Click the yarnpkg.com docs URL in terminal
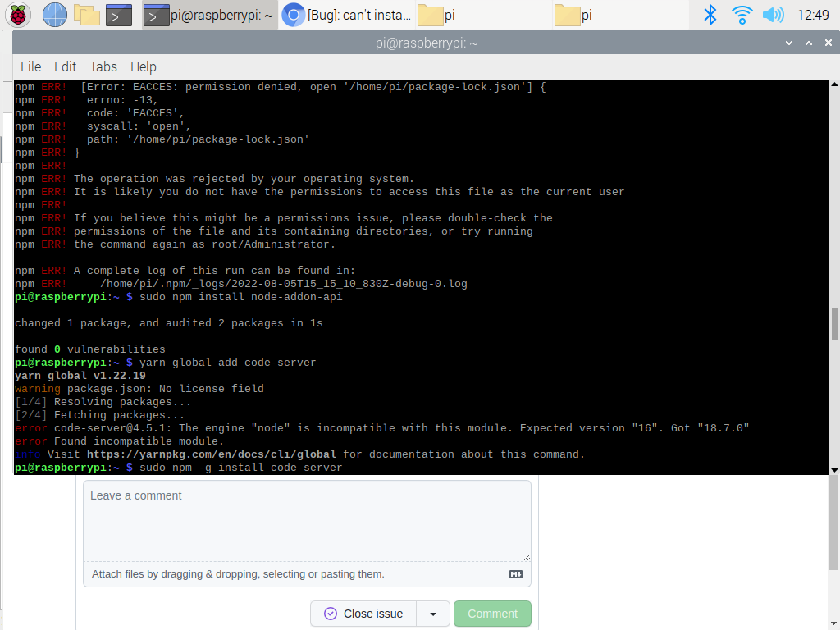Viewport: 840px width, 630px height. tap(211, 454)
